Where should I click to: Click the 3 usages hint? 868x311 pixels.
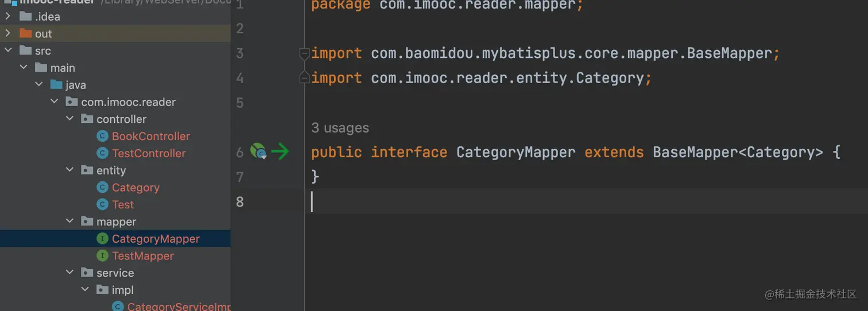340,128
